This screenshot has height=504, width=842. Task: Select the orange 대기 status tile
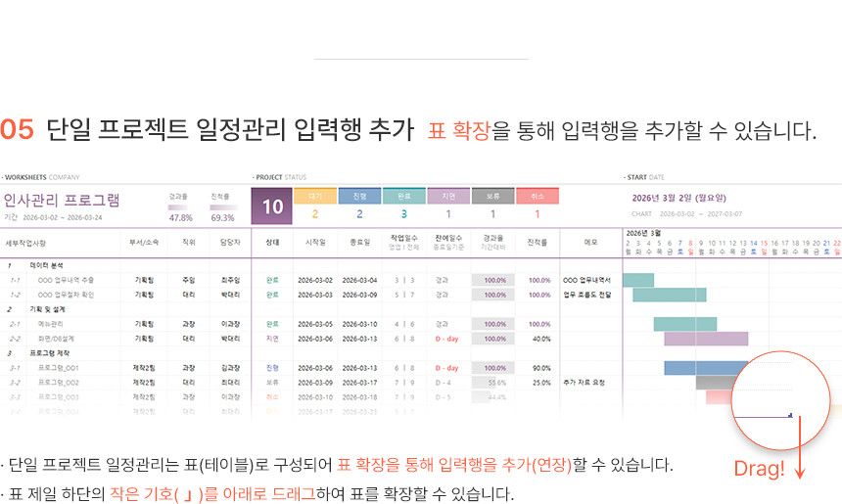coord(315,196)
